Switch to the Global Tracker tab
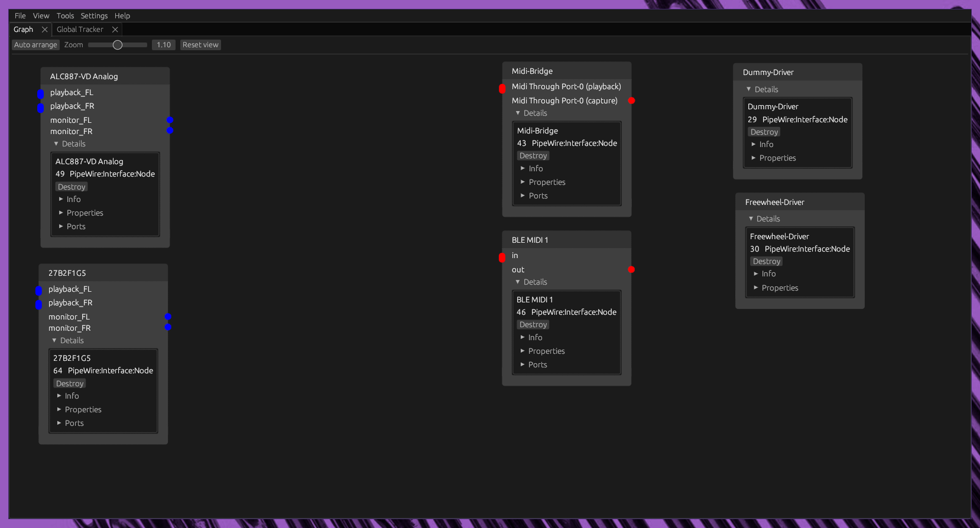Viewport: 980px width, 528px height. coord(80,30)
